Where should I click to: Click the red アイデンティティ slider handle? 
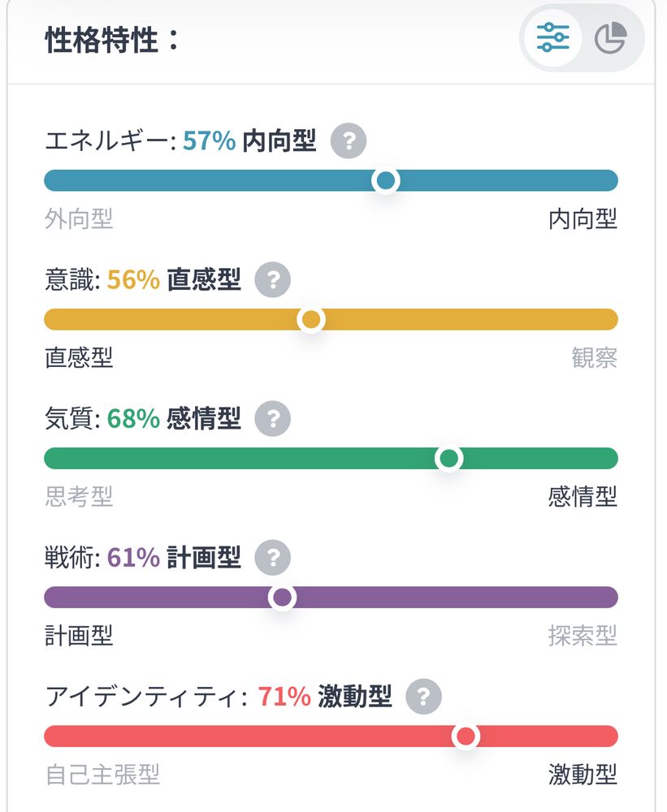(466, 736)
